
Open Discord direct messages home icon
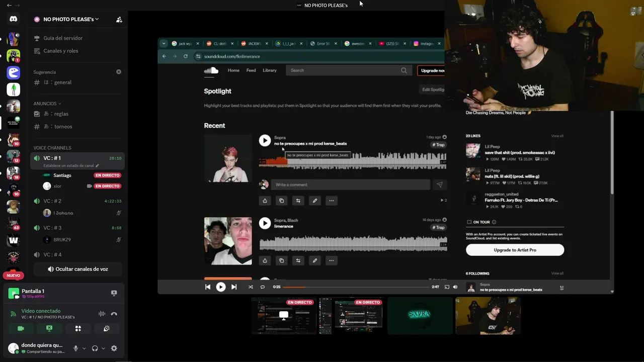(13, 19)
